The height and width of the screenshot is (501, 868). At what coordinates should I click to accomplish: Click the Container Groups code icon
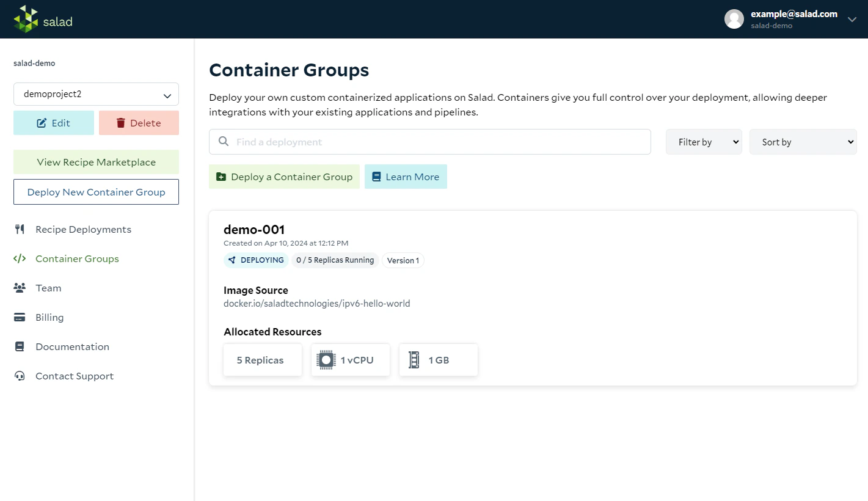point(20,258)
